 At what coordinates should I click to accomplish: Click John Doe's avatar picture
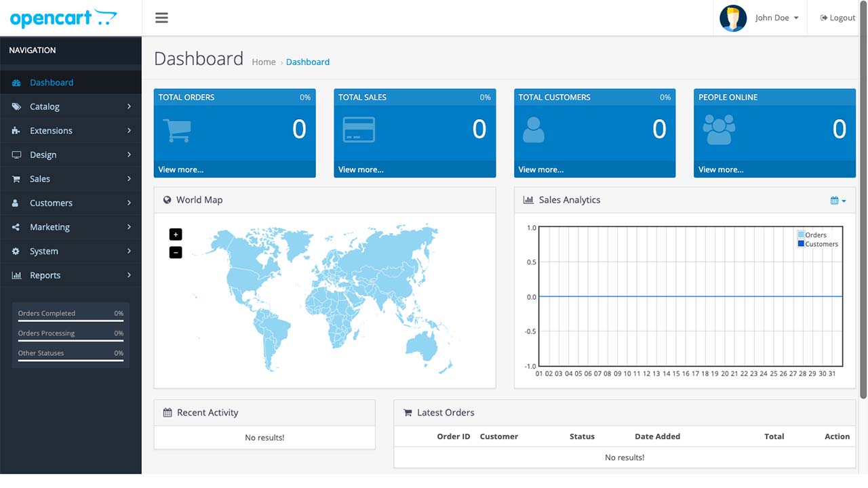point(733,18)
